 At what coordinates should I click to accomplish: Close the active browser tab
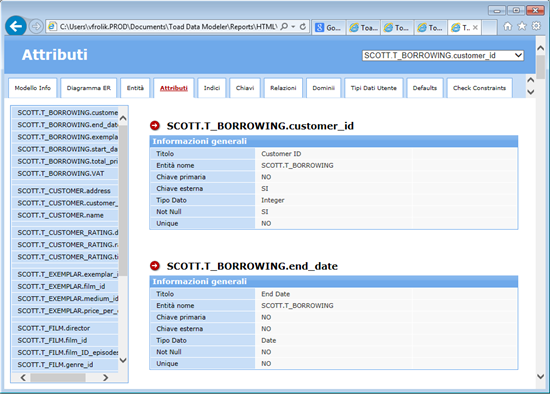(x=475, y=28)
